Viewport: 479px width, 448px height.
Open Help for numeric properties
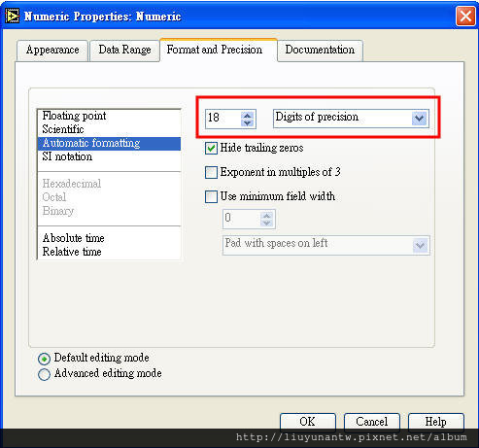point(436,422)
